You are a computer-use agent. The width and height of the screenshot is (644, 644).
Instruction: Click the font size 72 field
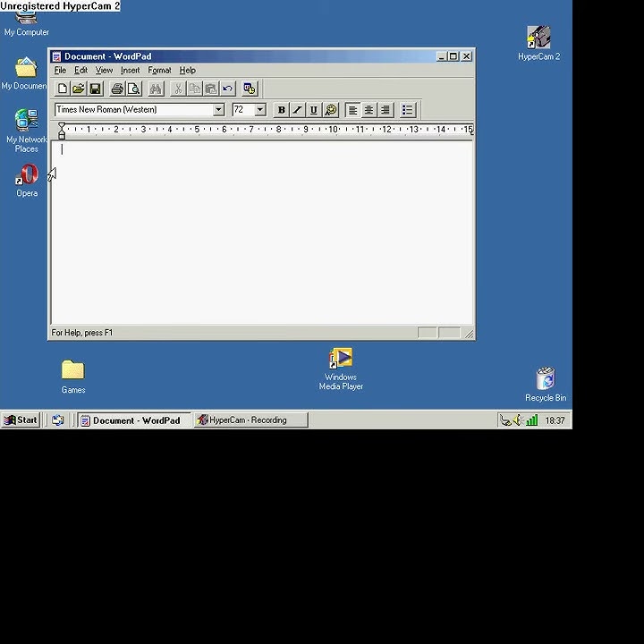(243, 110)
